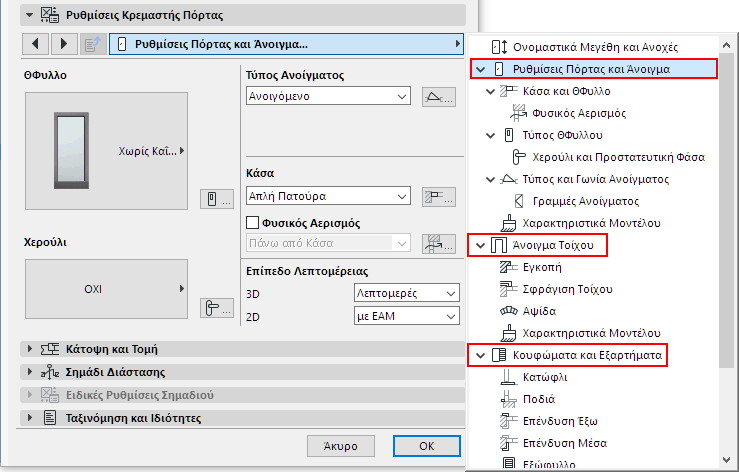Open door leaf settings icon button
The height and width of the screenshot is (472, 739).
point(214,199)
